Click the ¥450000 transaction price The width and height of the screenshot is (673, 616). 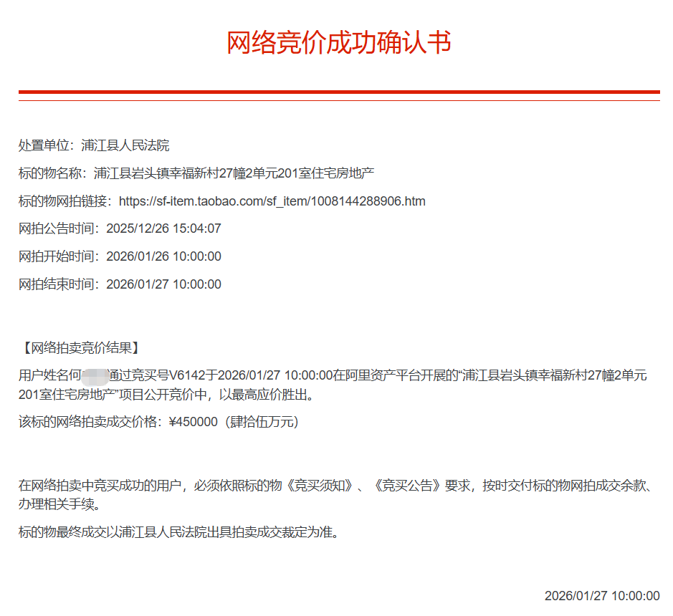(193, 422)
